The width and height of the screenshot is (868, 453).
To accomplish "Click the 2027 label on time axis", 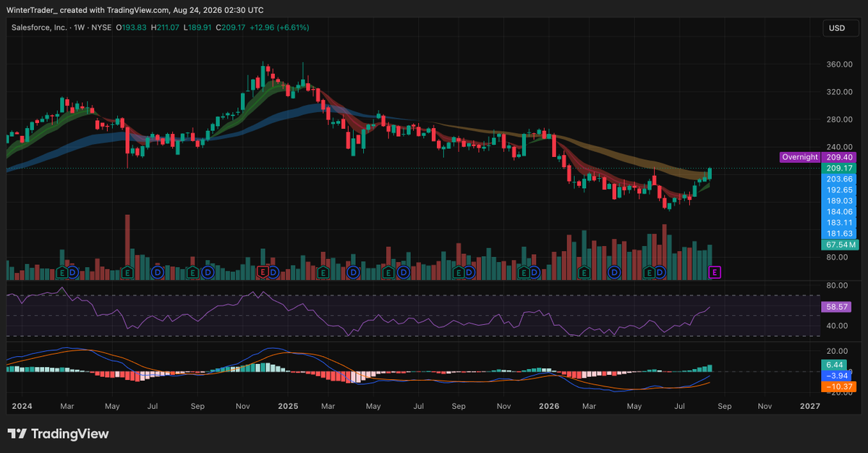I will point(810,406).
